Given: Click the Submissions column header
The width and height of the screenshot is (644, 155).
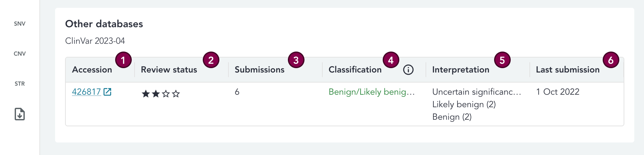Looking at the screenshot, I should pyautogui.click(x=259, y=70).
